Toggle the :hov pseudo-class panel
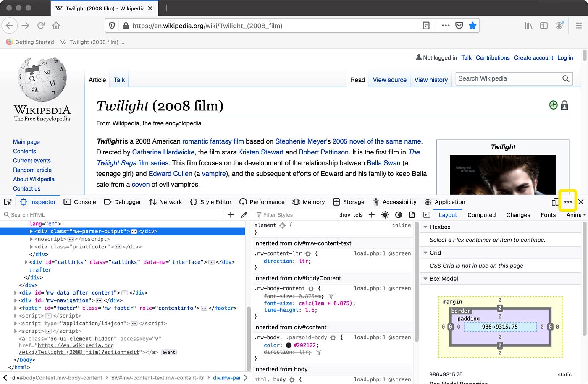588x384 pixels. click(345, 215)
